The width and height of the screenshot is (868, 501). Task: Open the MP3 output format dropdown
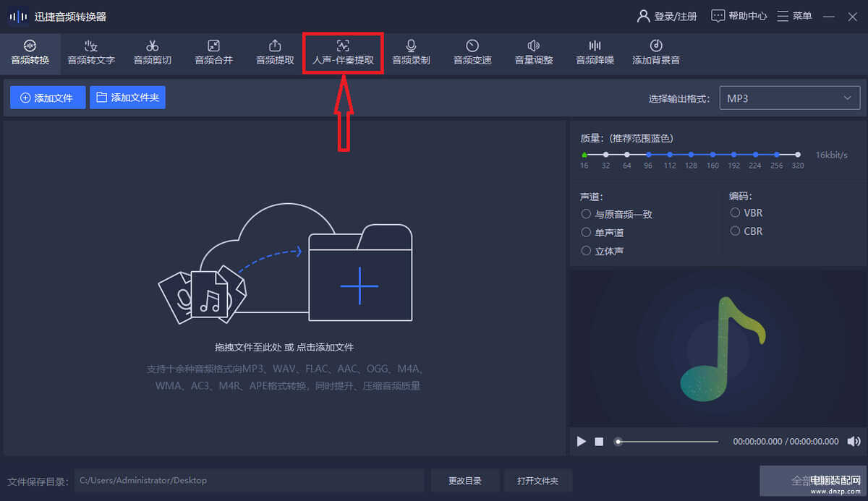click(x=790, y=98)
